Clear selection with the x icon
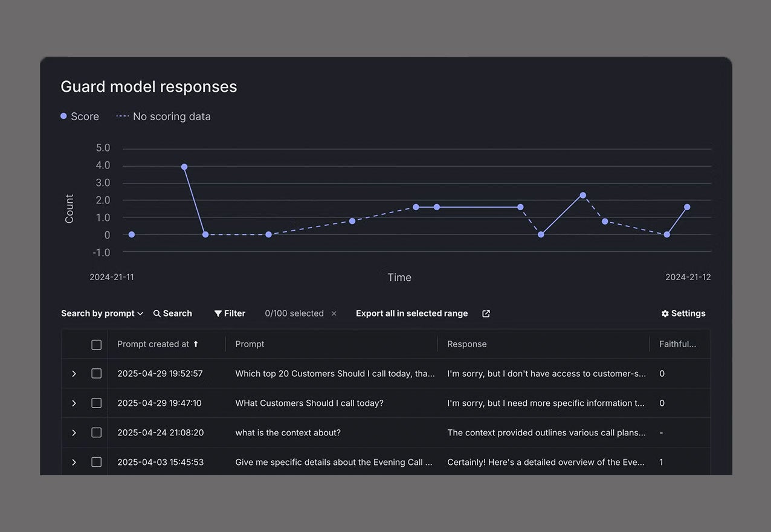The height and width of the screenshot is (532, 771). [334, 313]
